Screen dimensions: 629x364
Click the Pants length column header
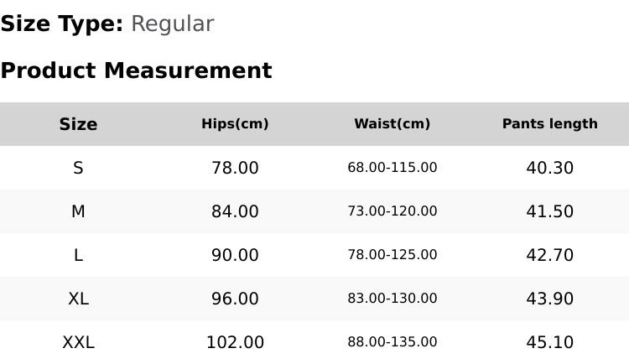(x=550, y=124)
